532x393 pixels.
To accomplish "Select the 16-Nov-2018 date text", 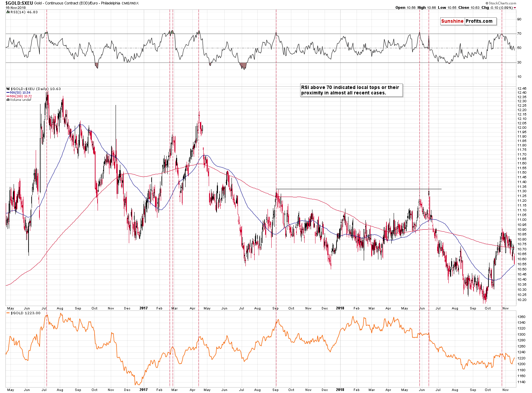I will (16, 7).
